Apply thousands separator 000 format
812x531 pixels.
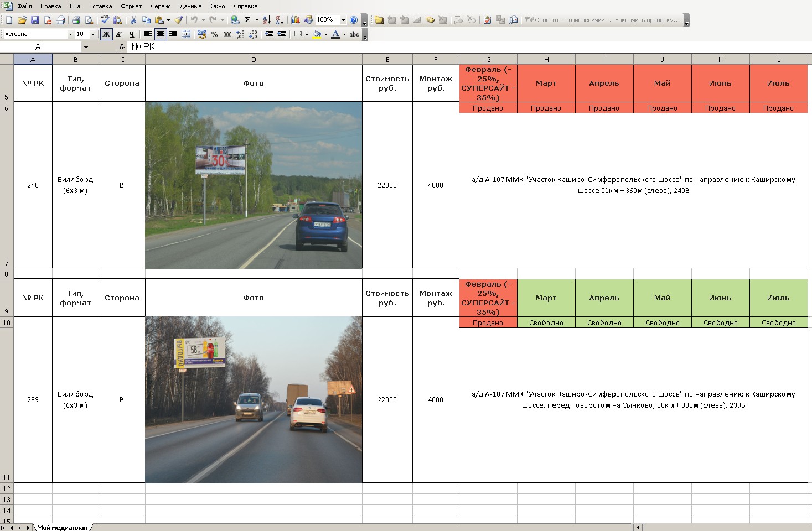pos(227,34)
